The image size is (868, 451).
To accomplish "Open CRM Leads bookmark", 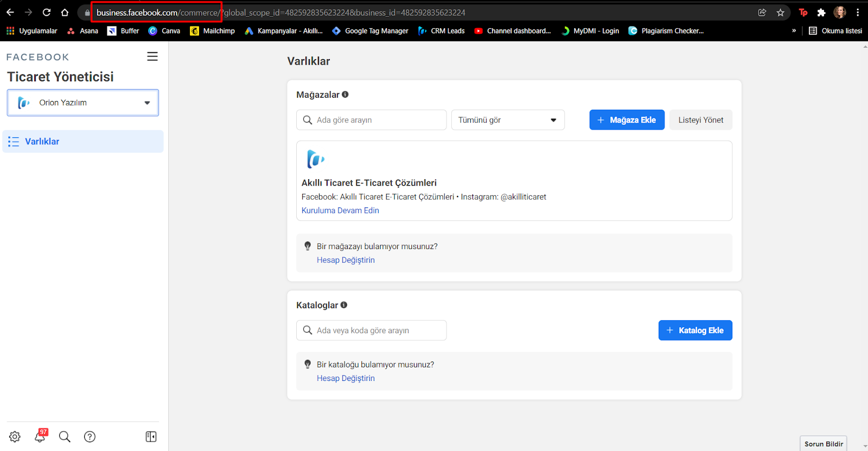I will (x=442, y=31).
